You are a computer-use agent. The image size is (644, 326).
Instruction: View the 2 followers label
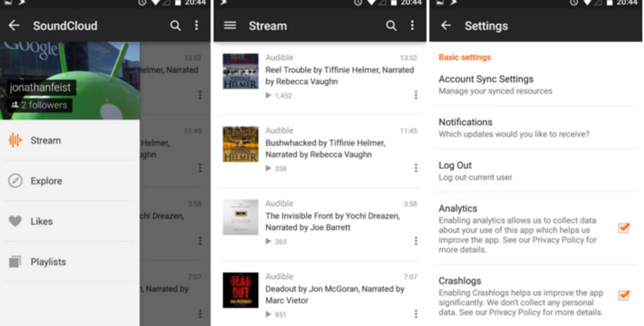(39, 106)
